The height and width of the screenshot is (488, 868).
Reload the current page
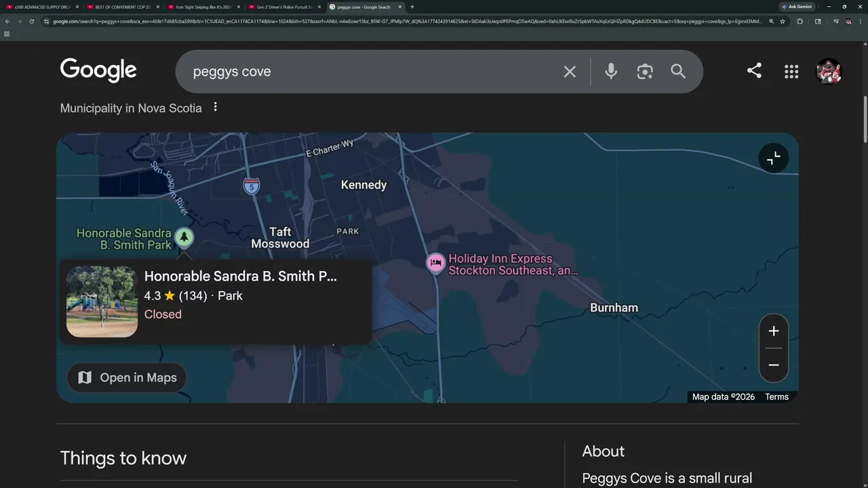31,21
